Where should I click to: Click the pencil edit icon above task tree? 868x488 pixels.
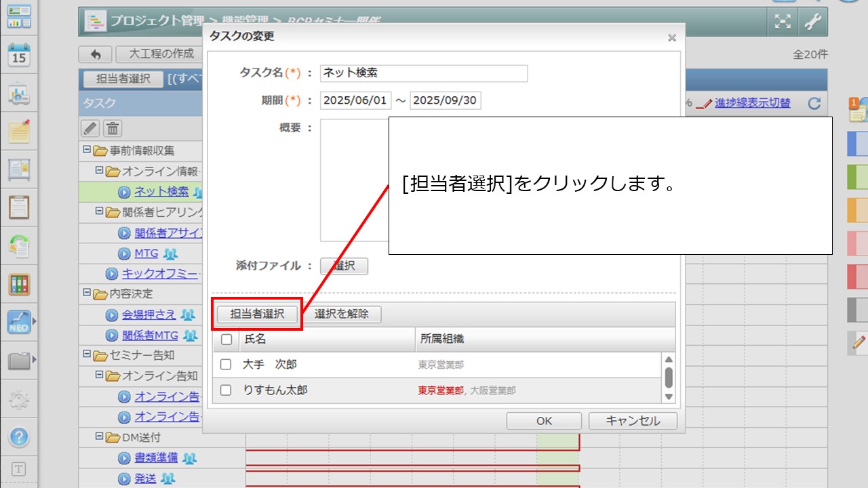[x=90, y=128]
